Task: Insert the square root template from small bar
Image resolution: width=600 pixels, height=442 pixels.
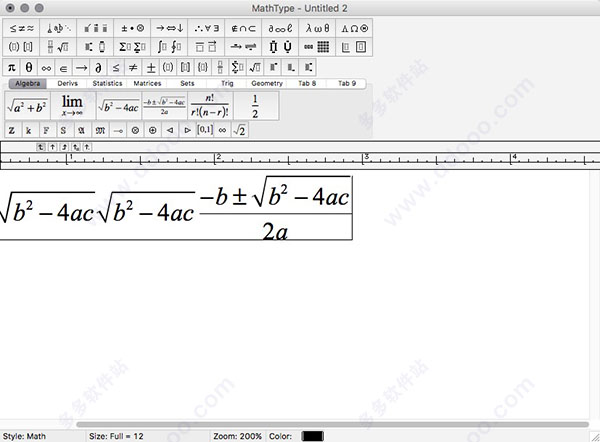Action: click(x=255, y=68)
